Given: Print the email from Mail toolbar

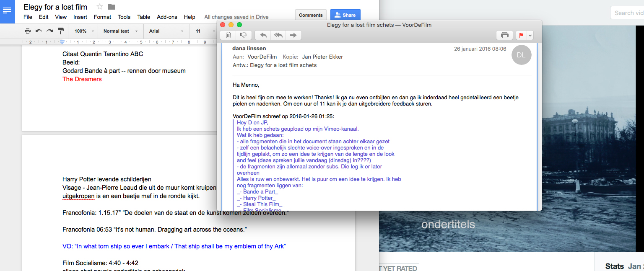Looking at the screenshot, I should [505, 35].
